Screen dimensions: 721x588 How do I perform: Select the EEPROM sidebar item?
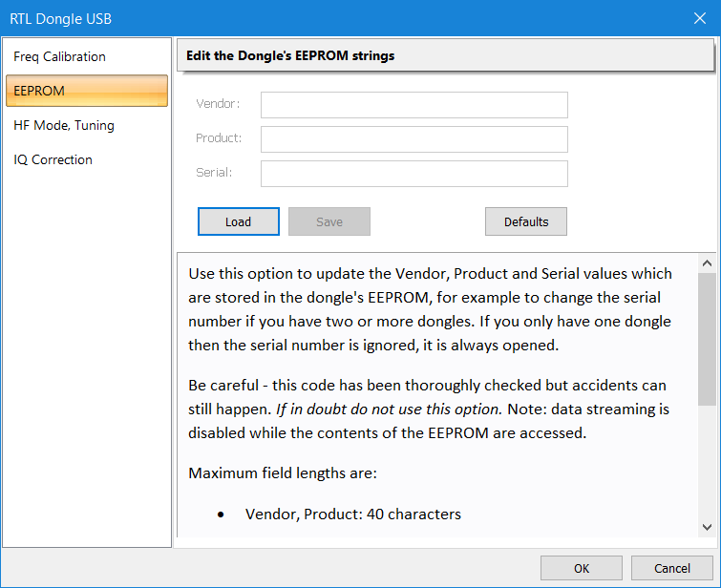[x=86, y=91]
